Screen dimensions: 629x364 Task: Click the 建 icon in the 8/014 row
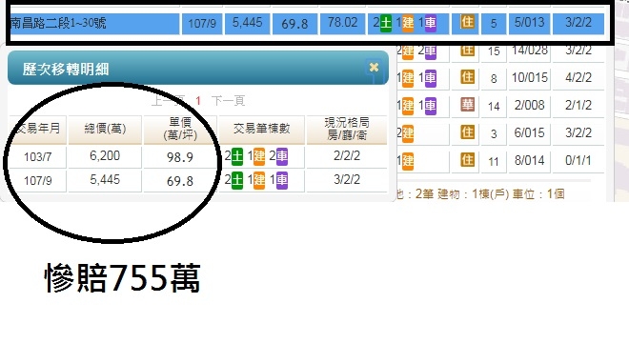click(x=408, y=162)
